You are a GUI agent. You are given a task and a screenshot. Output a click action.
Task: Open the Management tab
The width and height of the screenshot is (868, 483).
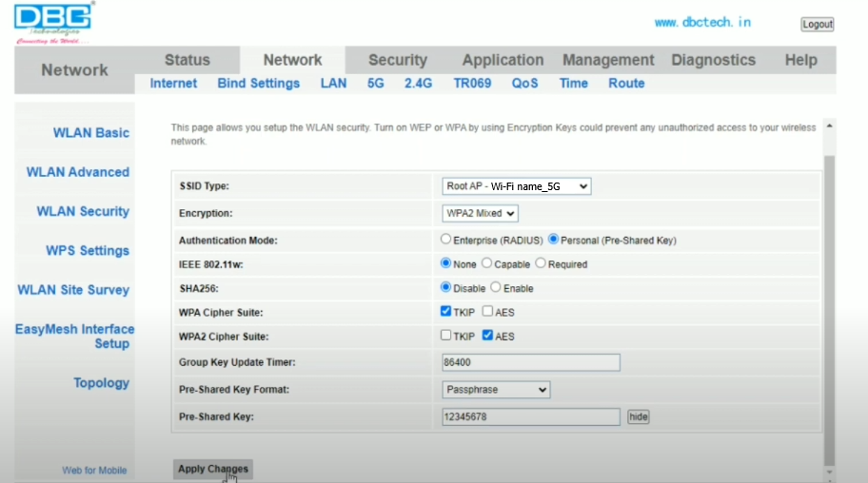pos(608,60)
